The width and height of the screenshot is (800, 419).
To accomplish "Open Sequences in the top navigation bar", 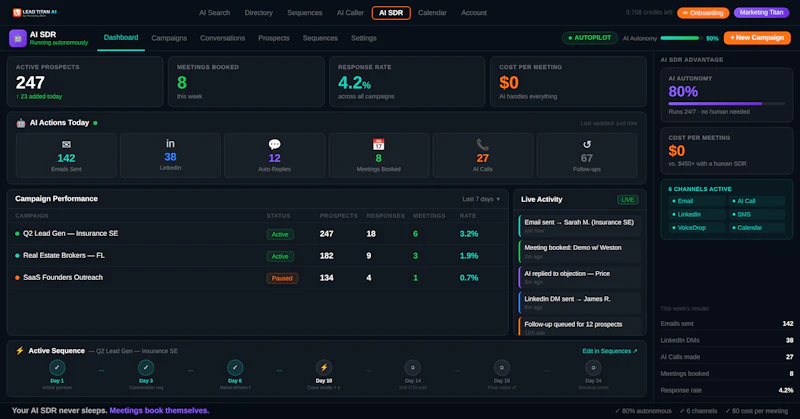I will point(305,13).
